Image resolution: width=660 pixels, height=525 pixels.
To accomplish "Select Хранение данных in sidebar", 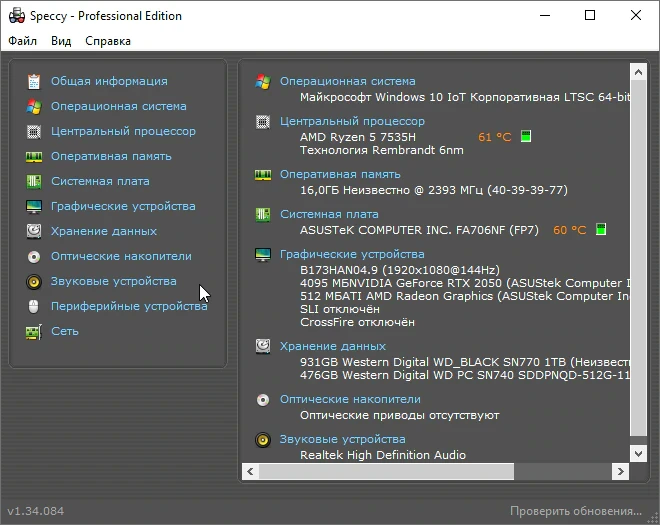I will [104, 231].
